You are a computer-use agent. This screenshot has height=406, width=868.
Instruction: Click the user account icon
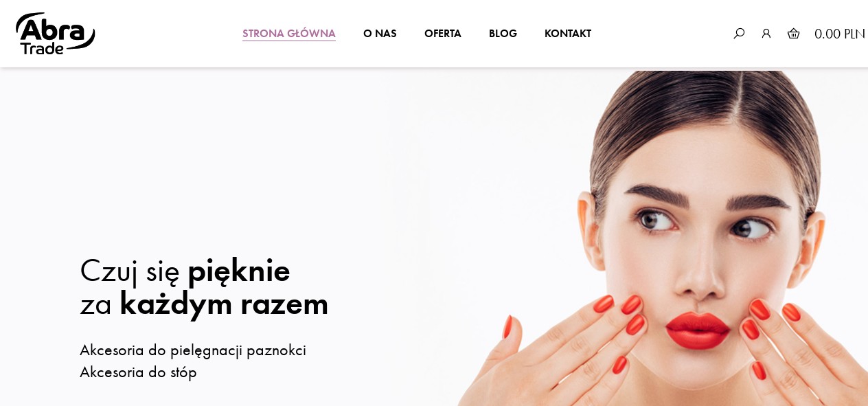click(x=766, y=33)
